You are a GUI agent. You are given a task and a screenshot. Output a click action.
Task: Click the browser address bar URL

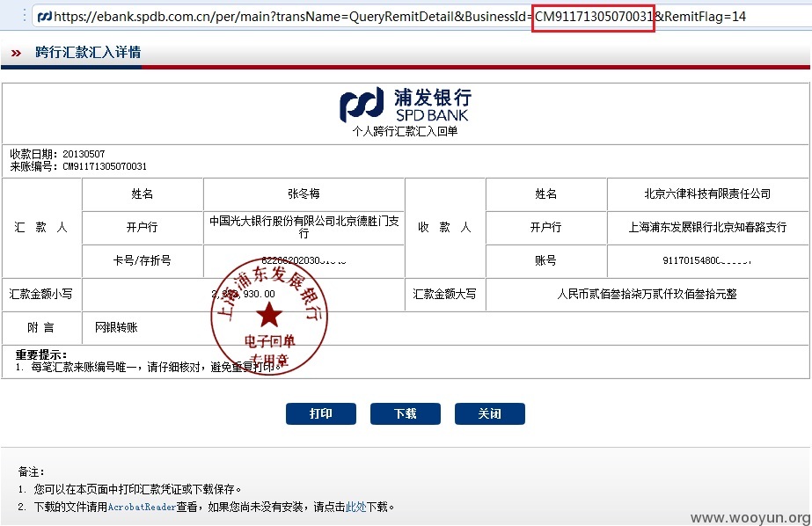coord(399,17)
